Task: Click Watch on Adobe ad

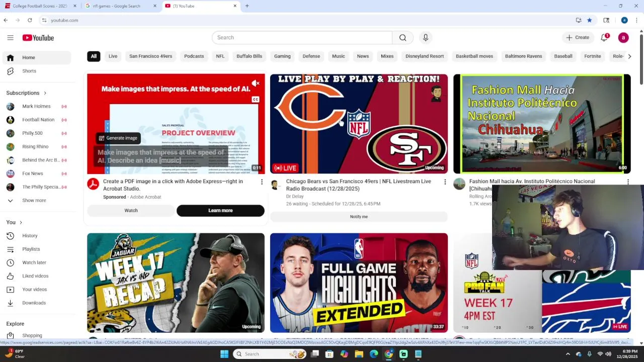Action: tap(131, 211)
